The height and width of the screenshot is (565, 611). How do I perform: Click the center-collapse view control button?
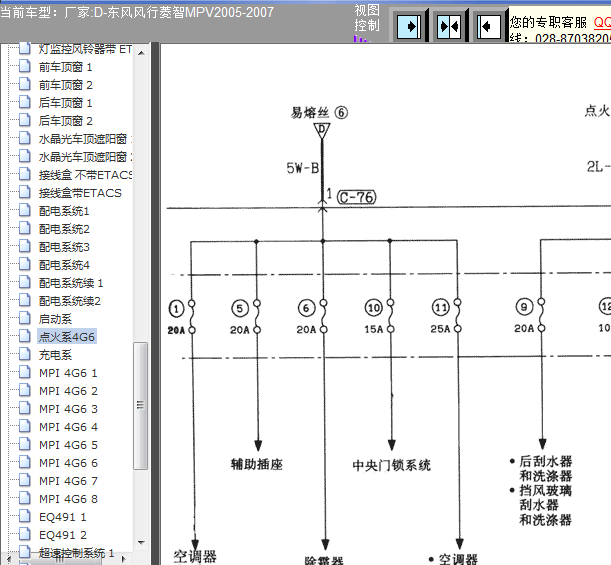click(449, 26)
